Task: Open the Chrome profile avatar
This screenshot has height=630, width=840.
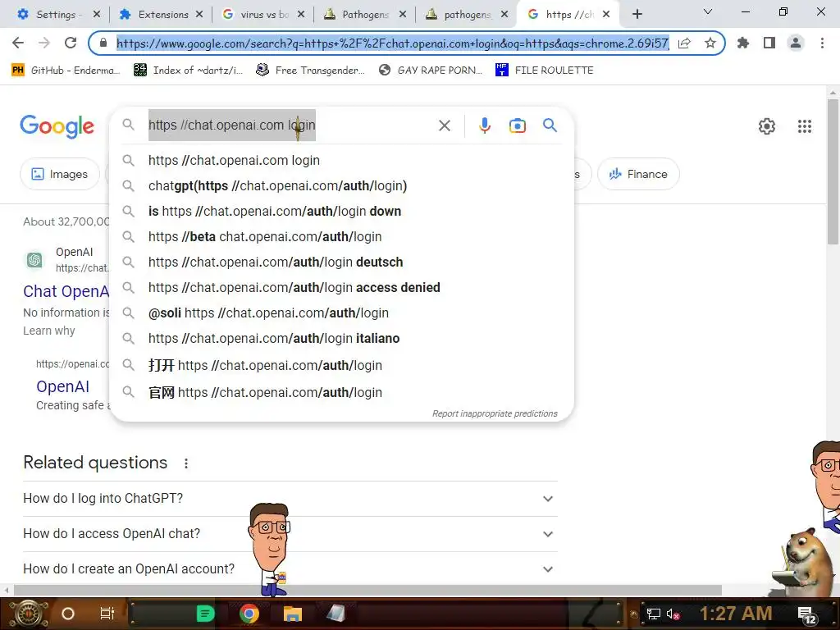Action: coord(796,43)
